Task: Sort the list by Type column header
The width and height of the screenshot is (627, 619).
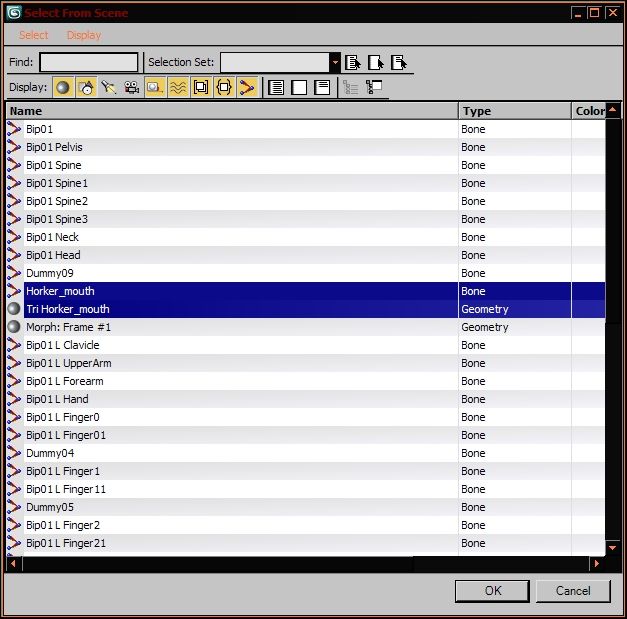Action: tap(515, 111)
